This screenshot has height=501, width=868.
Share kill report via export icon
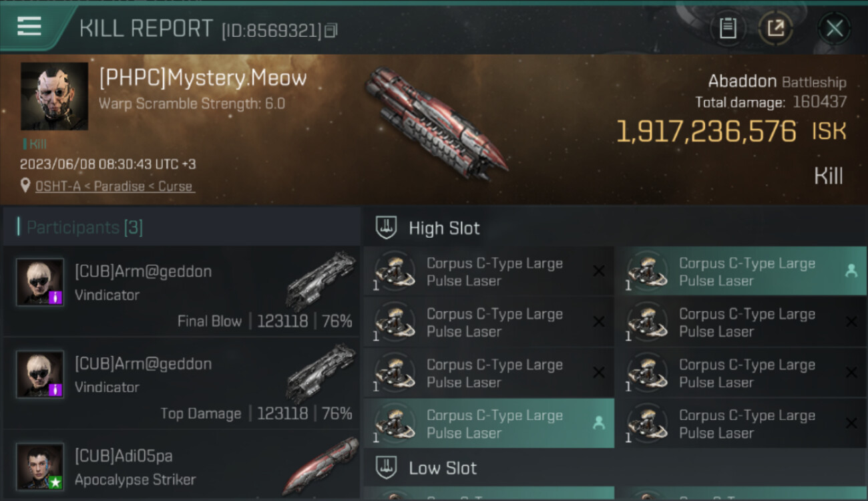pos(776,29)
